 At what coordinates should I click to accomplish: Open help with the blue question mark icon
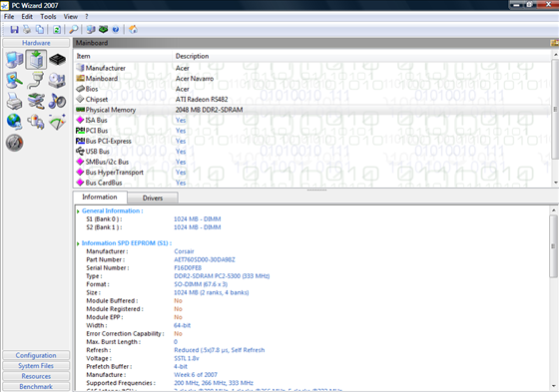(116, 30)
